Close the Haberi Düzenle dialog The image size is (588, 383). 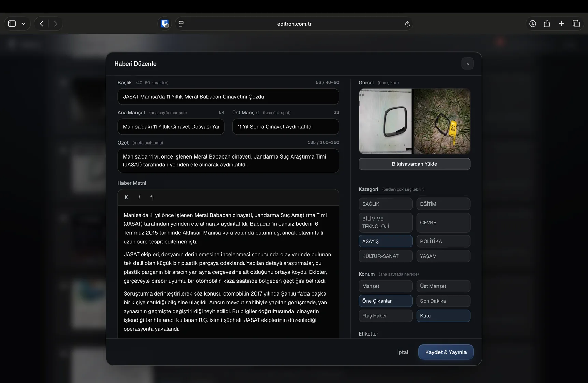(x=468, y=64)
